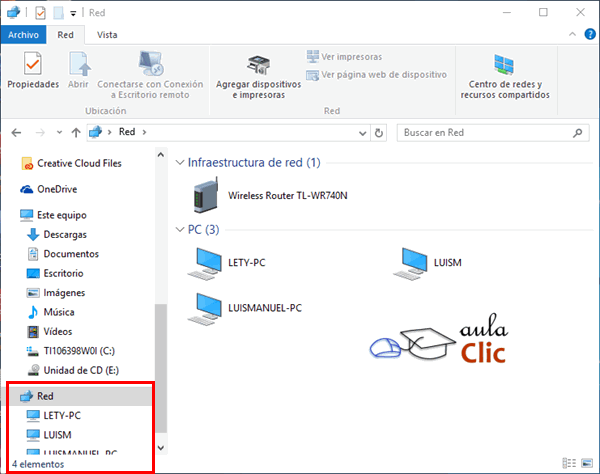Viewport: 600px width, 474px height.
Task: Go up one level with the up arrow
Action: pos(76,132)
